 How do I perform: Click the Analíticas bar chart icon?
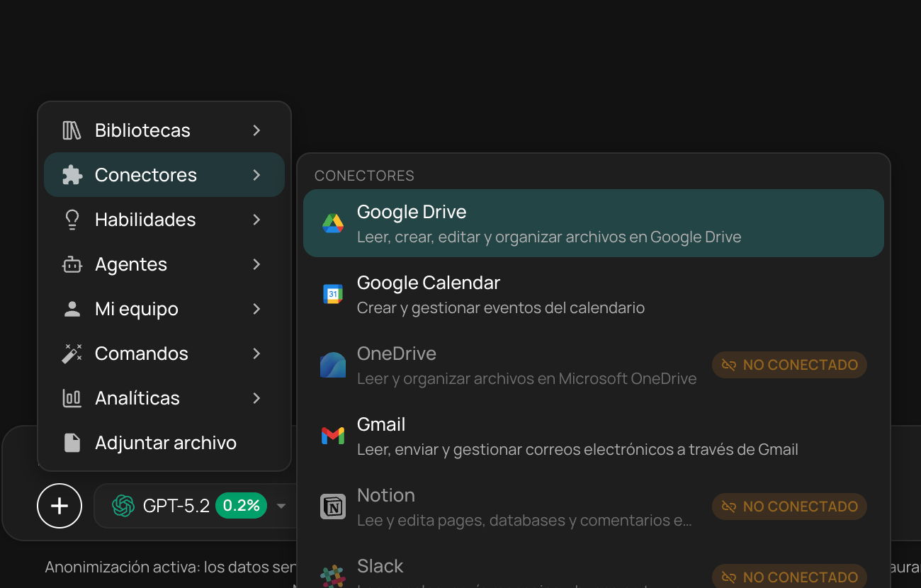(72, 398)
